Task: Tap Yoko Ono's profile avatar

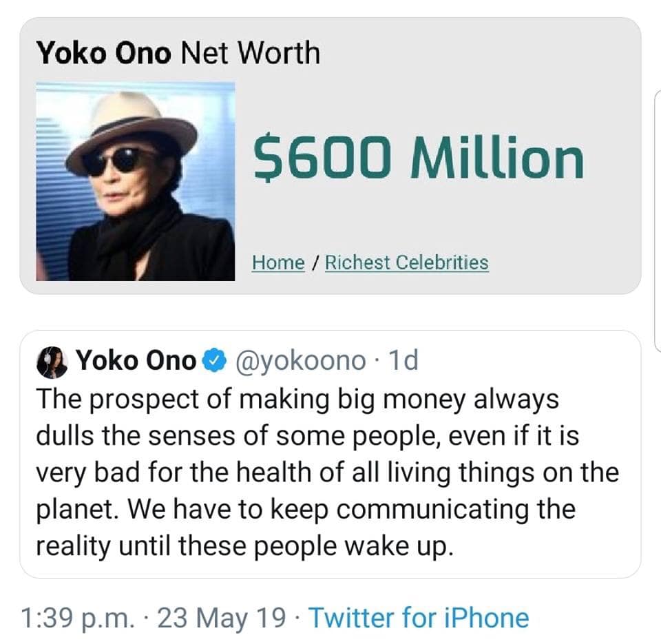Action: pyautogui.click(x=52, y=362)
